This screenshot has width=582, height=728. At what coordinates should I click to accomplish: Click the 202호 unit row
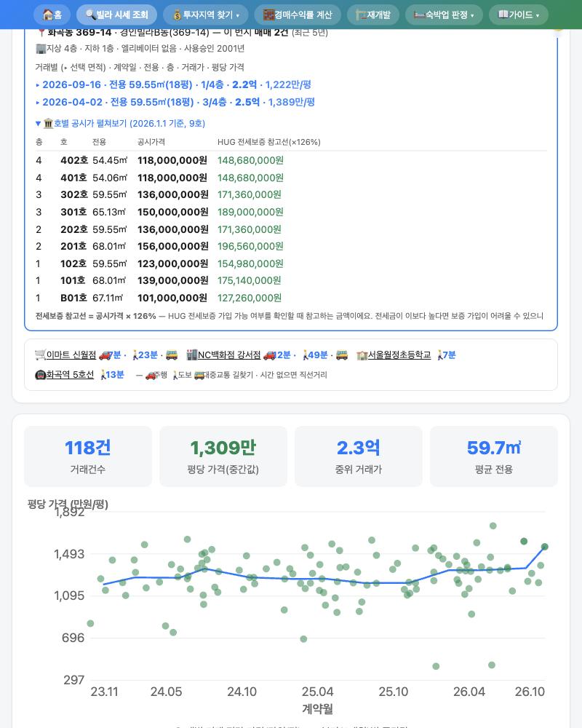pos(290,229)
